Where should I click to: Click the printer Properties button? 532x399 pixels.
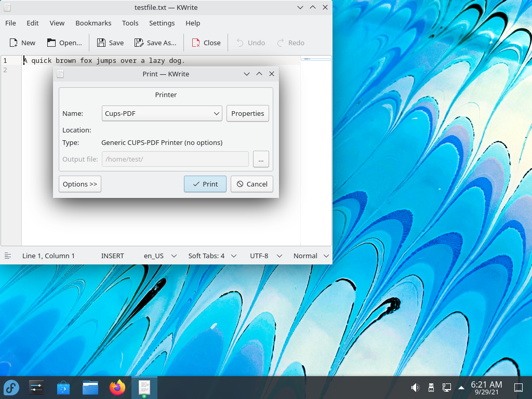[248, 113]
